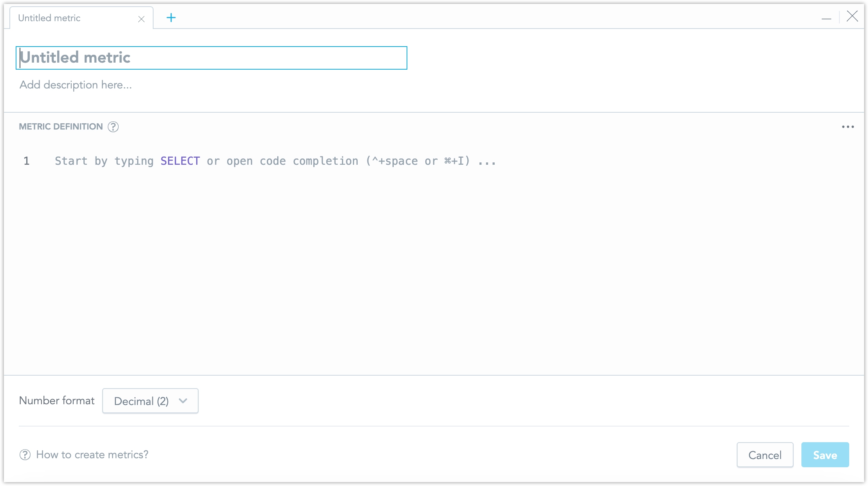Click the Cancel button
Screen dimensions: 868x486
coord(765,454)
